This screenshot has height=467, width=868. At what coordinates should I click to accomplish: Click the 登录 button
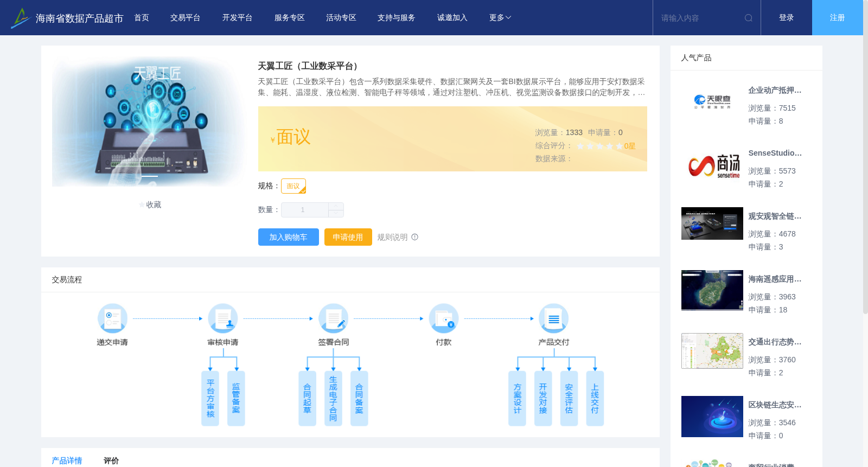click(787, 18)
